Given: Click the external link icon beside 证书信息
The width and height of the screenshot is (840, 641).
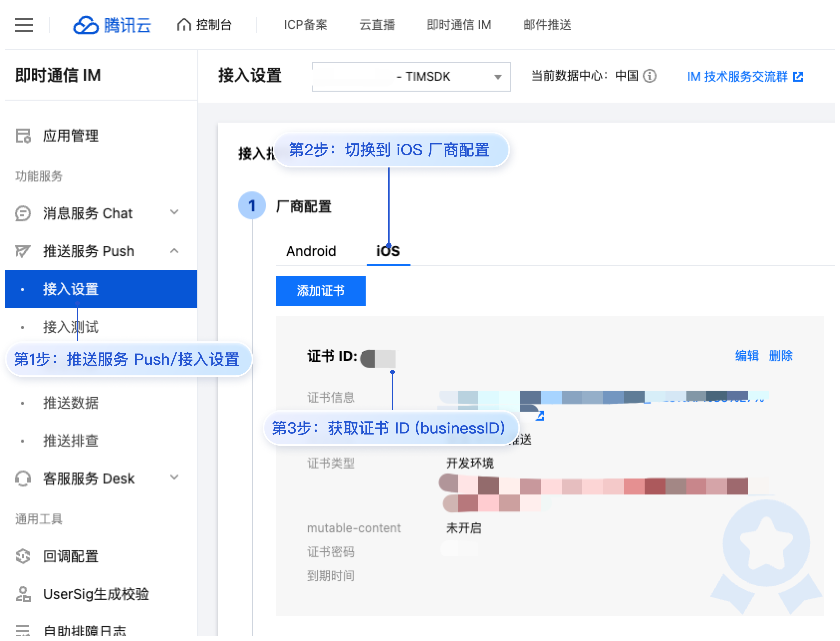Looking at the screenshot, I should point(540,416).
